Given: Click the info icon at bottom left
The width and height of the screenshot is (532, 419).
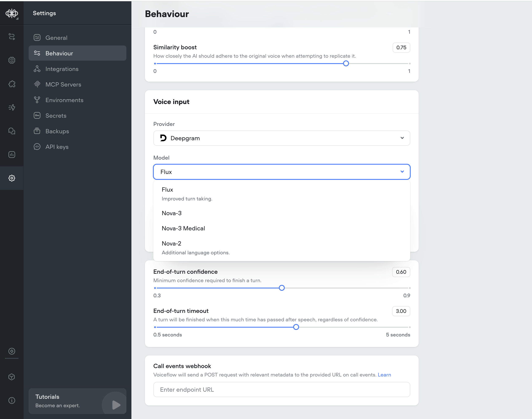Looking at the screenshot, I should click(x=12, y=400).
